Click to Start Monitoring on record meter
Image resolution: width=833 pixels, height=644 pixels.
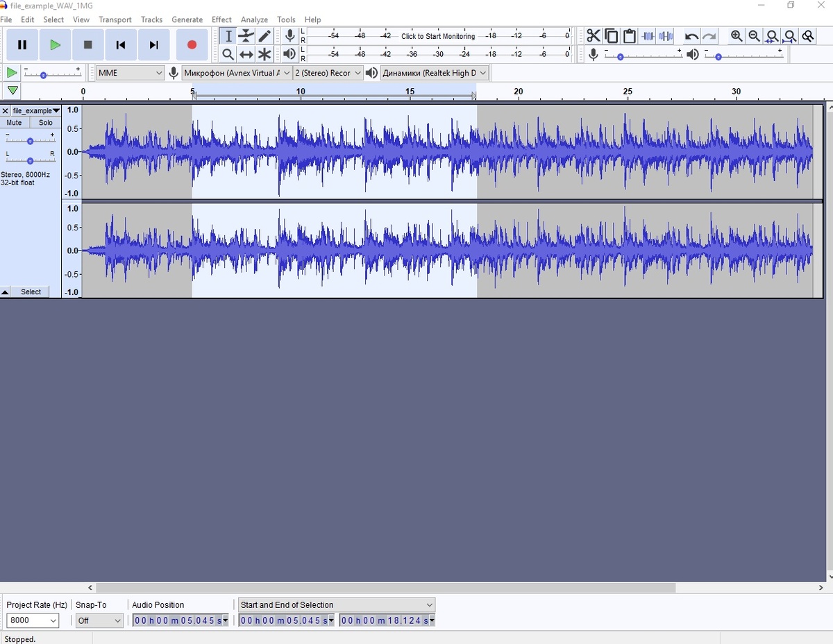pyautogui.click(x=438, y=36)
